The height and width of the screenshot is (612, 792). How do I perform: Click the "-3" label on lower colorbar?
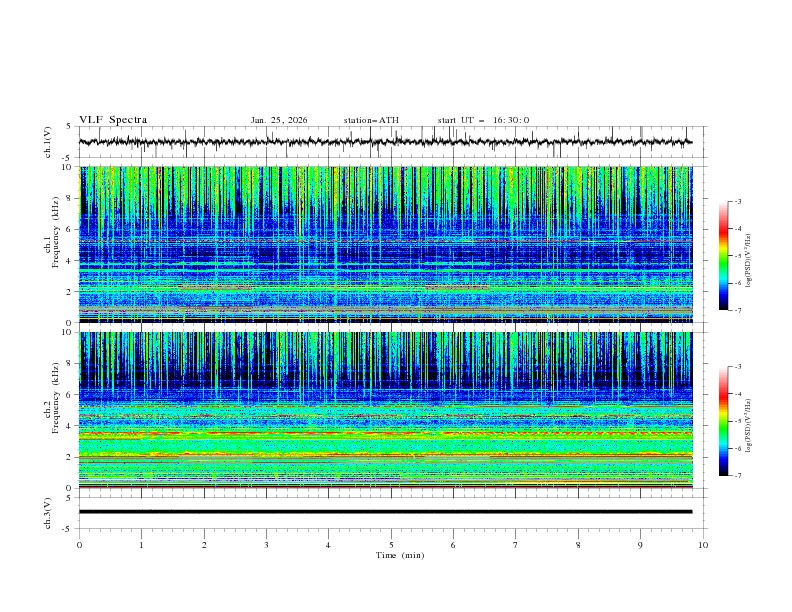tap(738, 367)
